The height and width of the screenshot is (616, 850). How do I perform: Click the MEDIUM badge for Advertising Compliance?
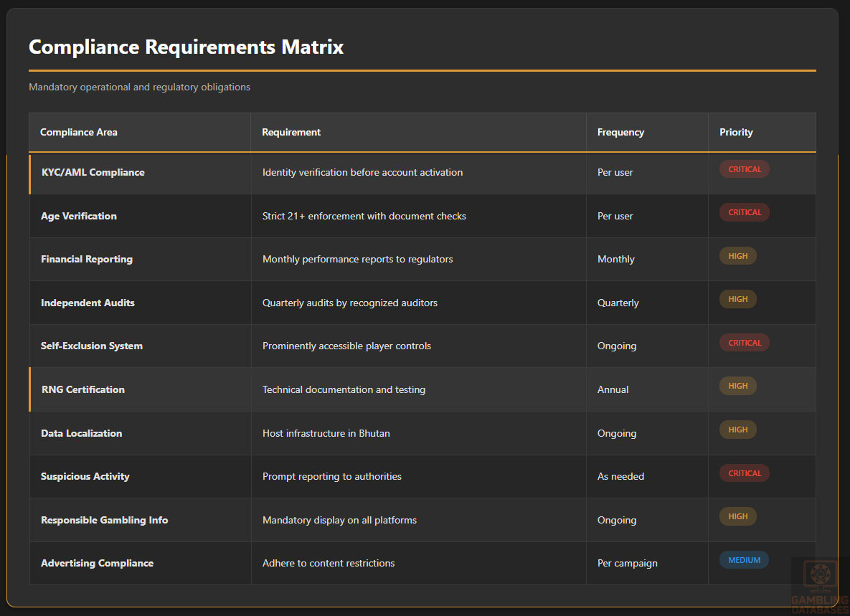pyautogui.click(x=744, y=560)
